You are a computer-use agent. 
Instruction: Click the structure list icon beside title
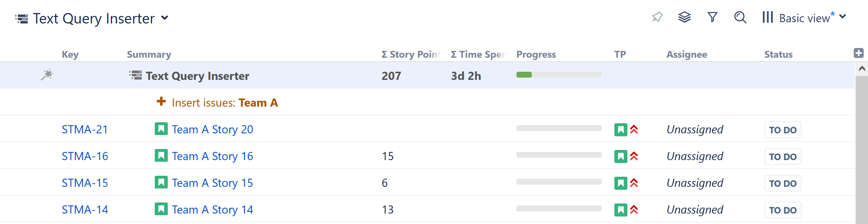click(22, 19)
